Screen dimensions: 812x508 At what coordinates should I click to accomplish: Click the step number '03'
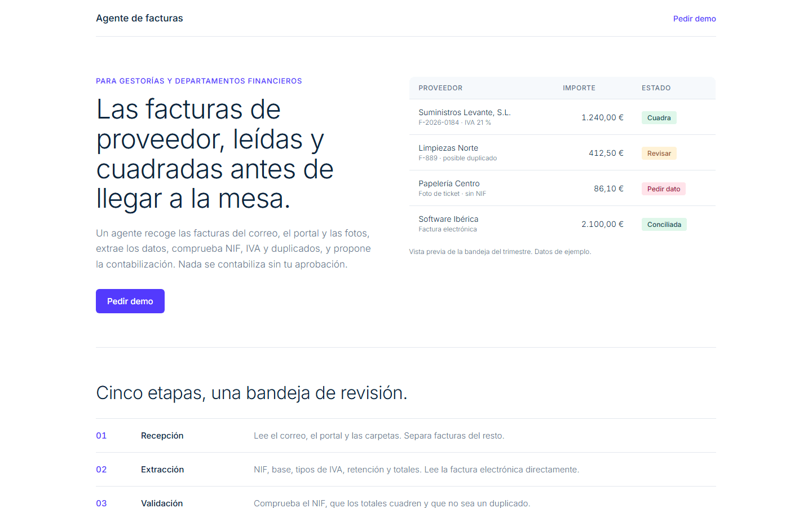tap(101, 503)
